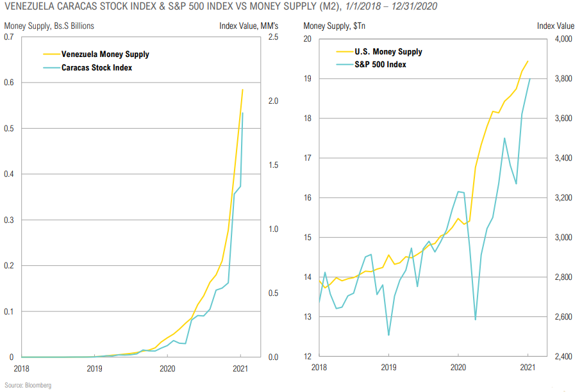This screenshot has height=392, width=582.
Task: Select the 2019 tick on the Venezuela chart
Action: coord(94,368)
